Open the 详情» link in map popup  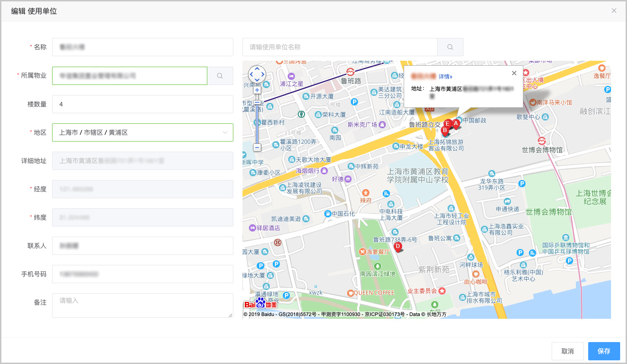tap(446, 76)
